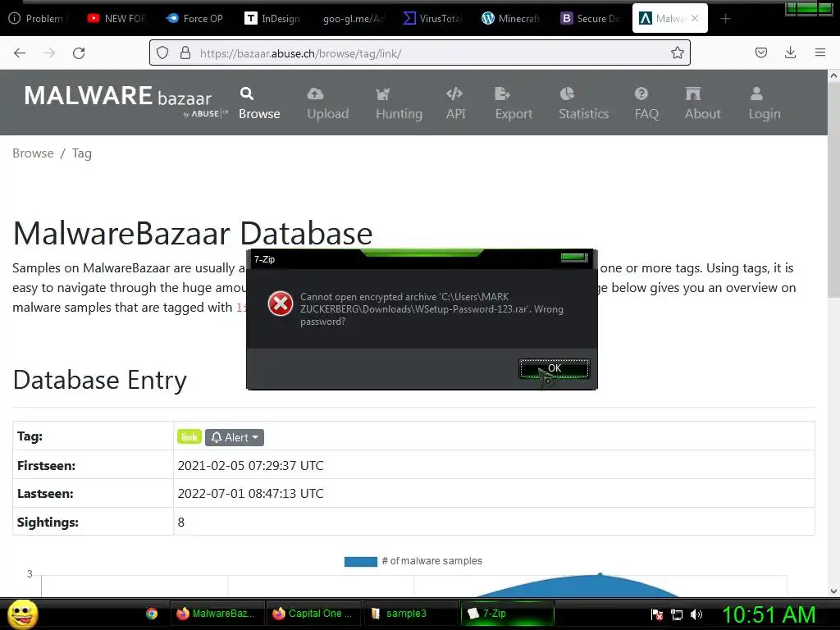Click the flag action center tray icon
This screenshot has height=630, width=840.
coord(657,614)
